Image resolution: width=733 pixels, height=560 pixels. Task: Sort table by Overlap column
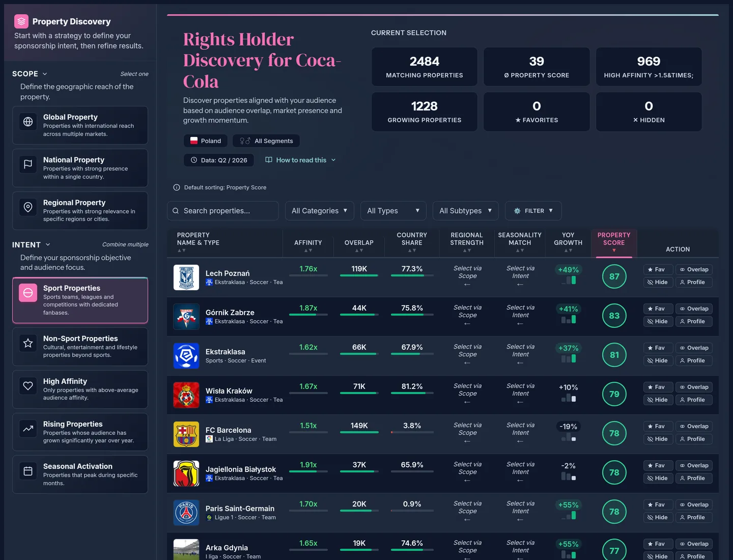click(359, 245)
